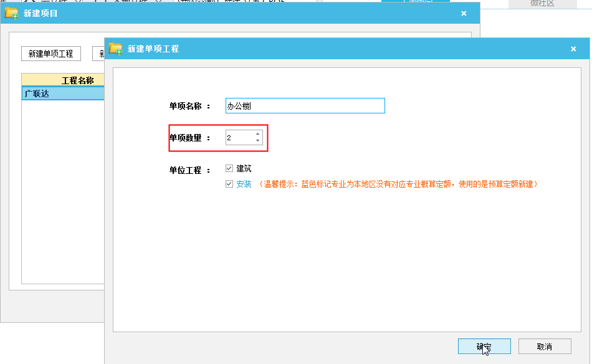The image size is (592, 364).
Task: Click the 新建单项工程 dialog title bar
Action: 343,49
